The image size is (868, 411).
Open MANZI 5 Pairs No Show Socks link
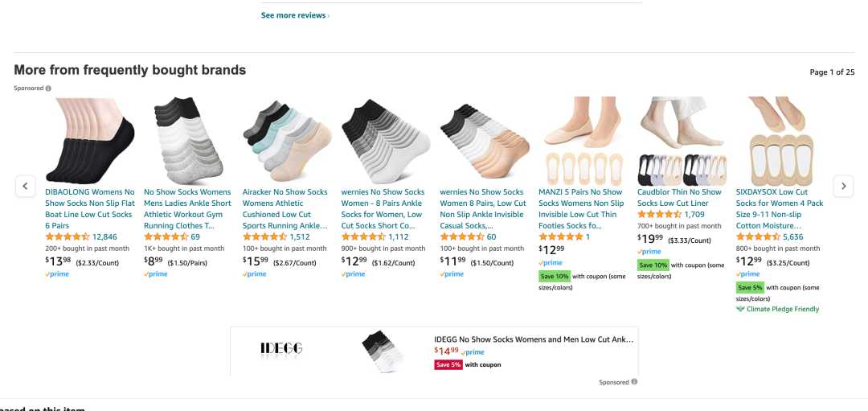[x=580, y=209]
